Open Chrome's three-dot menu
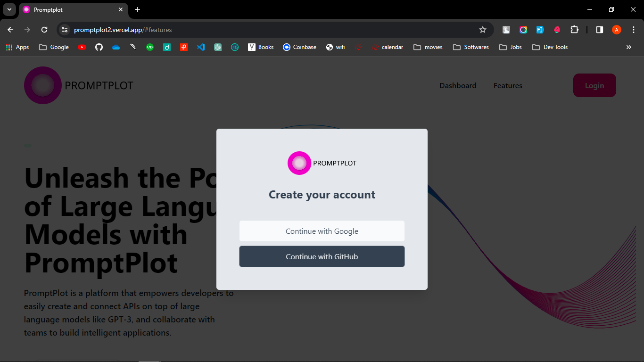 point(634,30)
